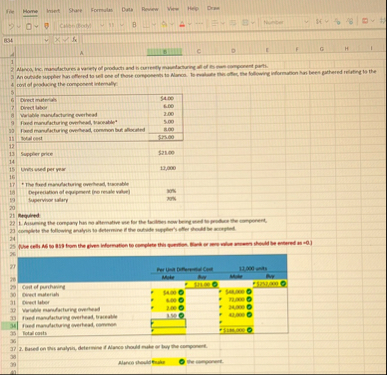Open the Fill Color dropdown arrow

click(x=172, y=25)
